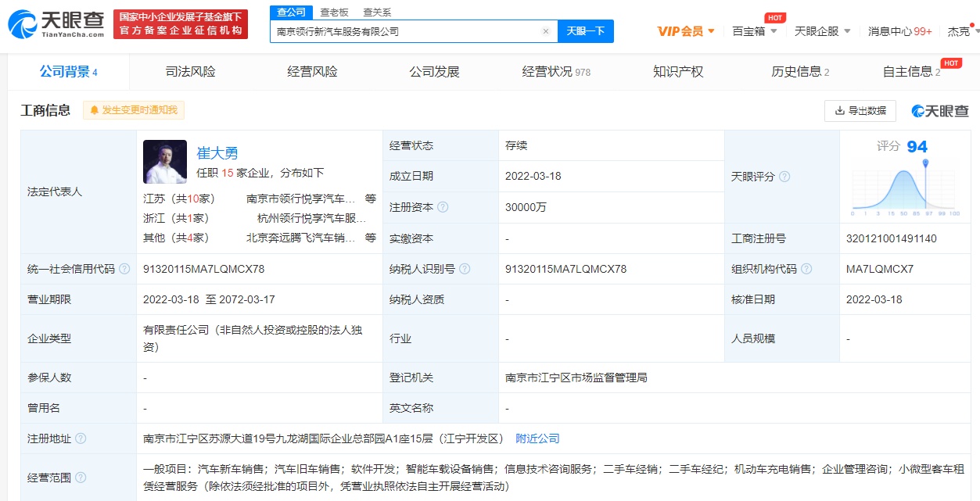
Task: Select the 查公司 search tab
Action: tap(292, 13)
